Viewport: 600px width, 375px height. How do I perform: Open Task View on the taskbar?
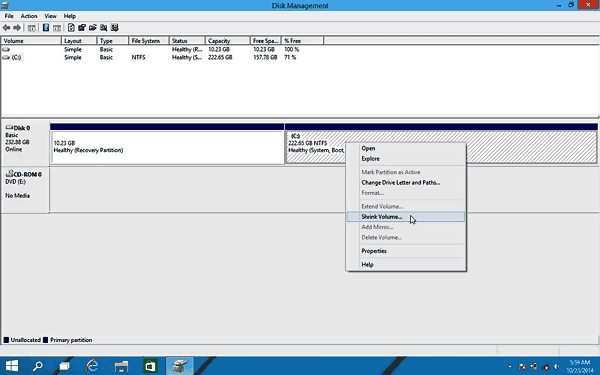[x=64, y=366]
